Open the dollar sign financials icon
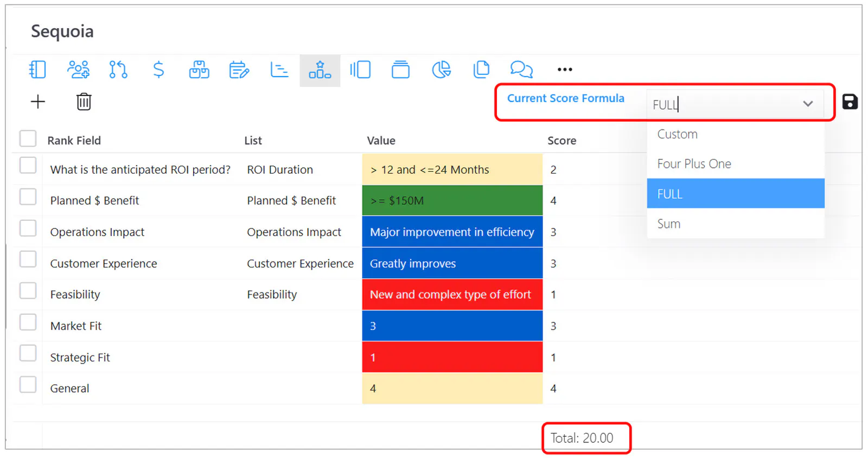 point(158,70)
